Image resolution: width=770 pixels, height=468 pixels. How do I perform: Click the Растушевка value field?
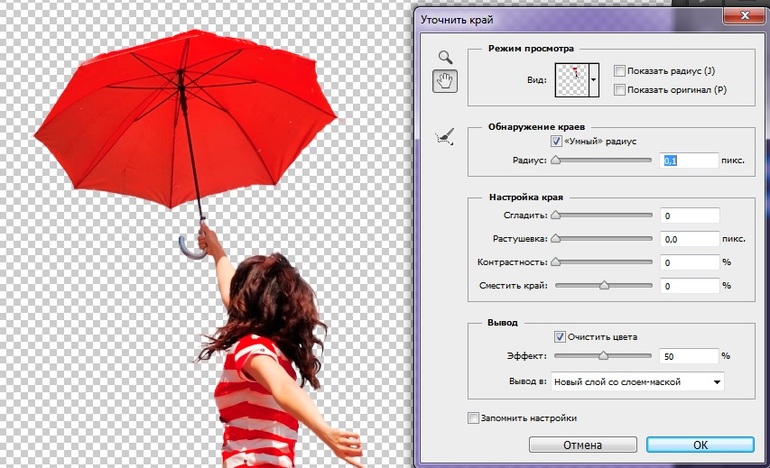click(690, 239)
